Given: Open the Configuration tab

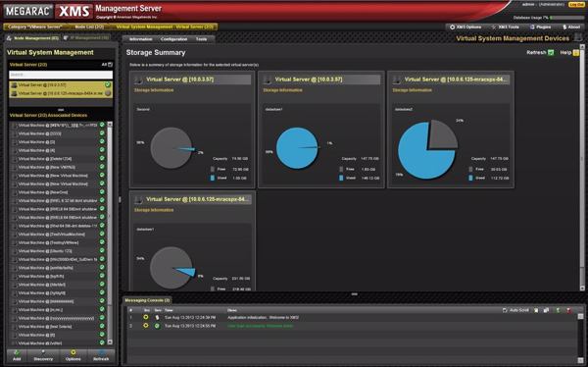Looking at the screenshot, I should coord(173,39).
